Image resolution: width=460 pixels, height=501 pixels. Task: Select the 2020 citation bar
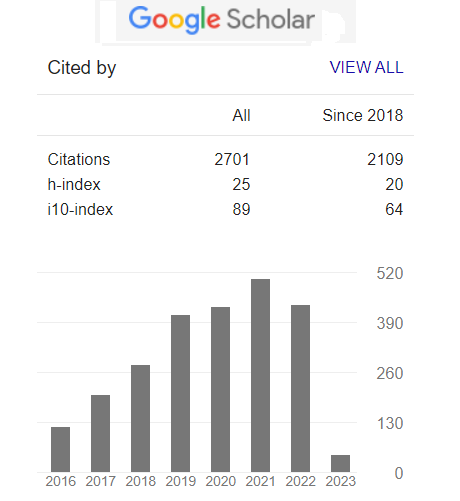220,389
